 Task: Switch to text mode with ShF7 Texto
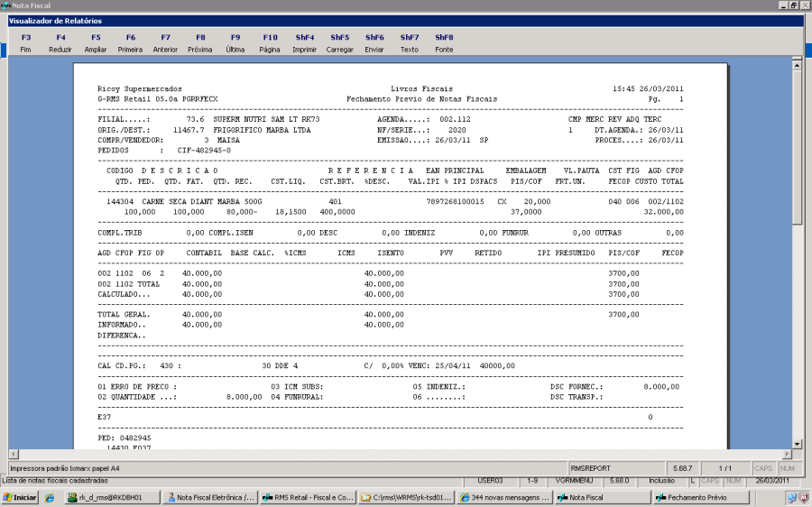(x=409, y=43)
